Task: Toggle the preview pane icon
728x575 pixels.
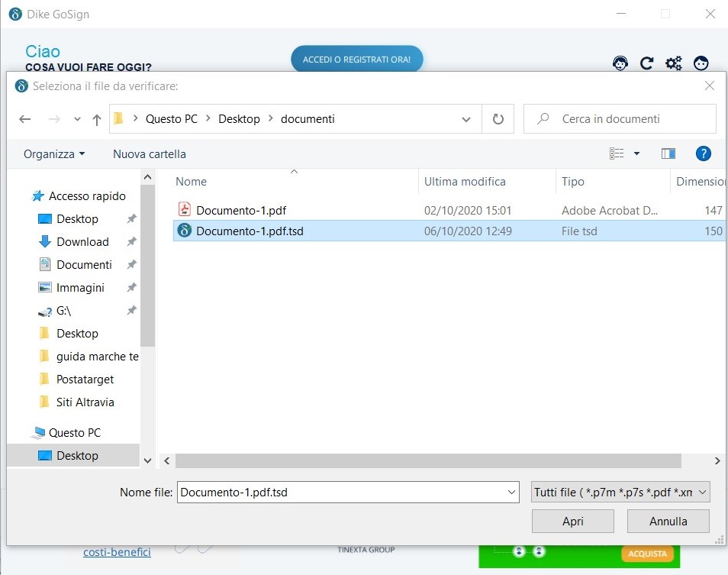Action: click(x=668, y=153)
